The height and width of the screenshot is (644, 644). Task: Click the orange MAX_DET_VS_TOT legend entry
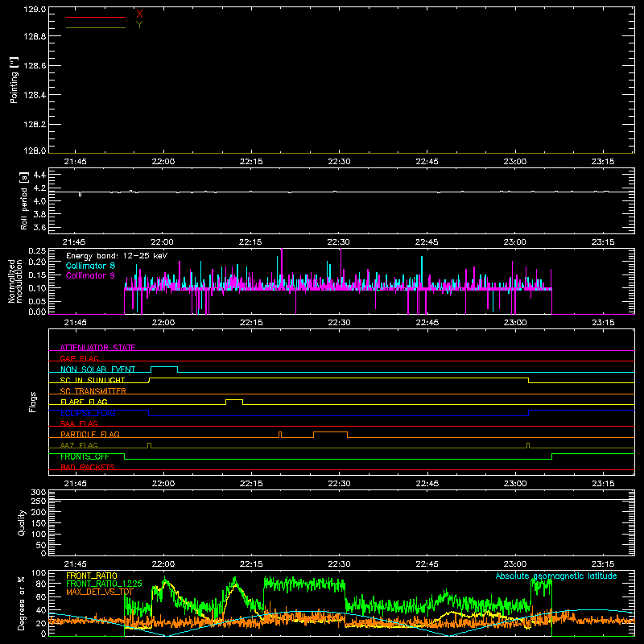100,592
